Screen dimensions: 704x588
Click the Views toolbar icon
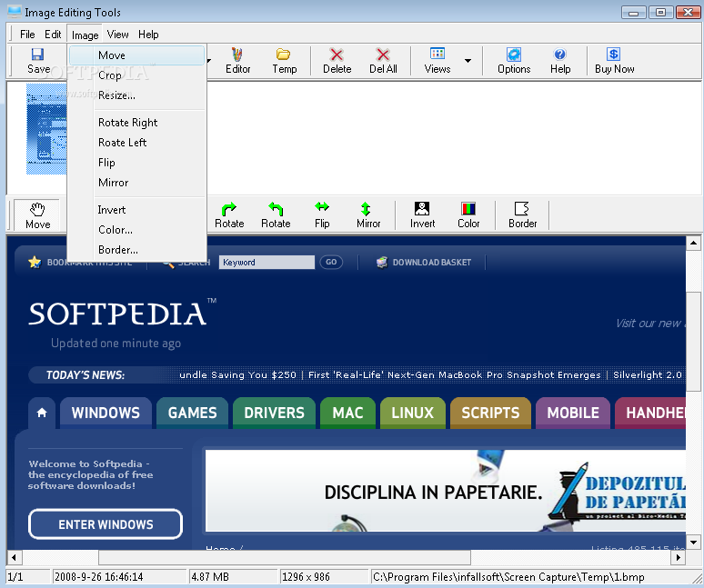(x=437, y=61)
